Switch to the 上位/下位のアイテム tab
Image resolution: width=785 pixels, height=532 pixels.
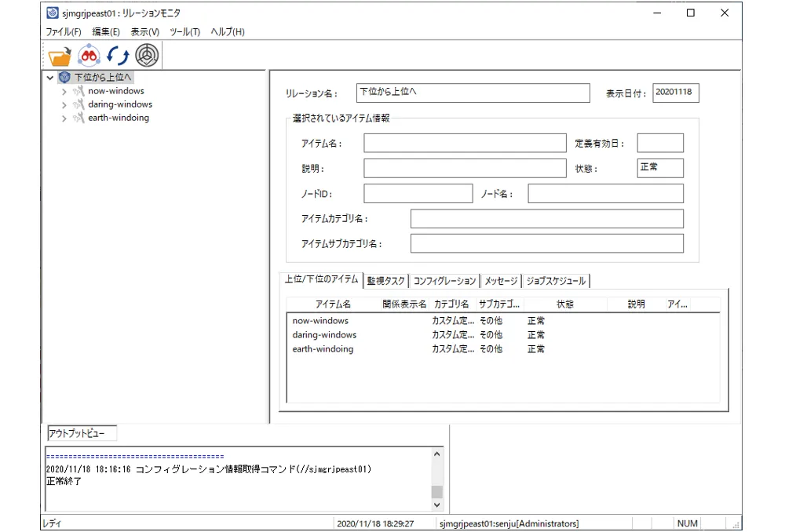pos(321,279)
